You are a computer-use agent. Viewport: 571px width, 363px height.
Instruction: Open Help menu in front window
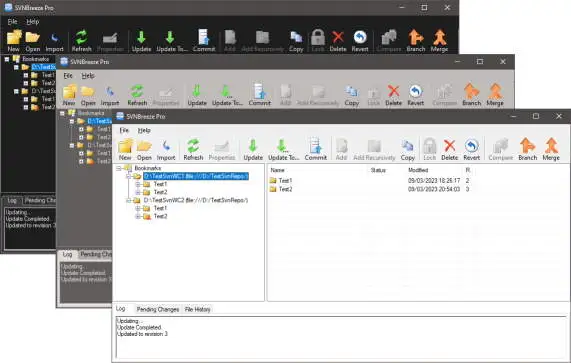click(144, 130)
